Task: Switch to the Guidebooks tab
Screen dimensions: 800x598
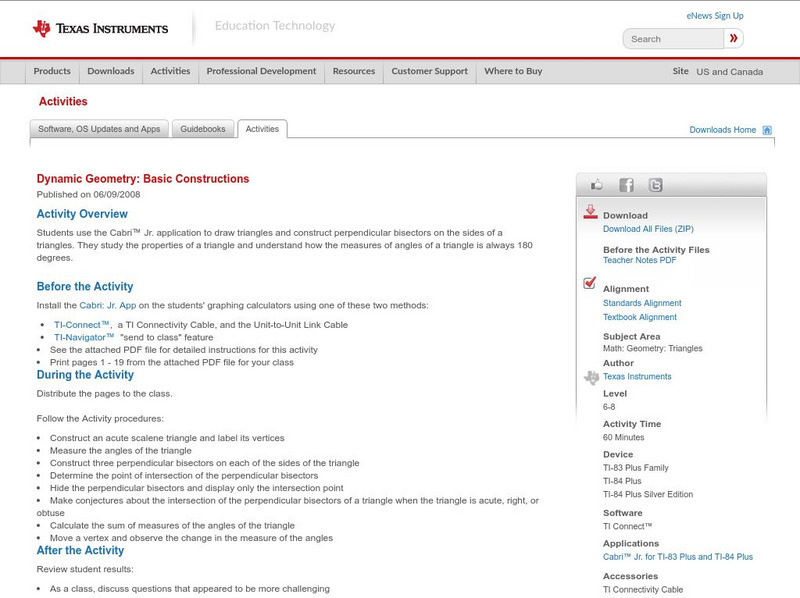Action: coord(203,129)
